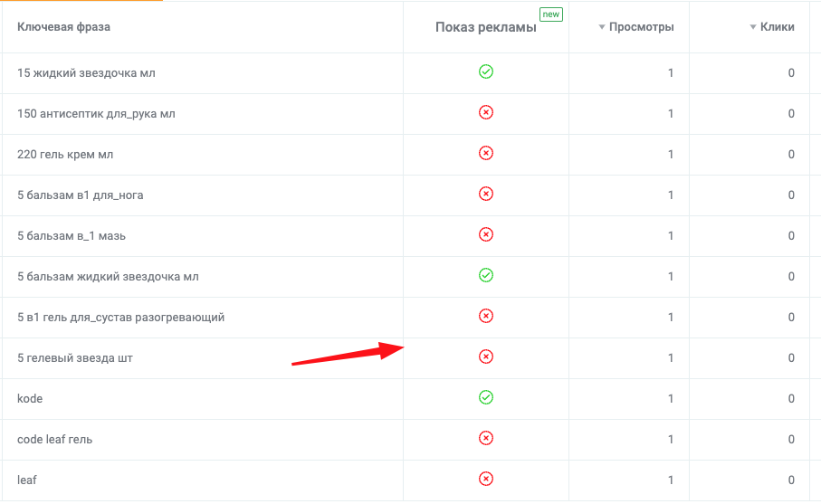Click red cross icon for '220 гель крем мл'

pos(486,153)
